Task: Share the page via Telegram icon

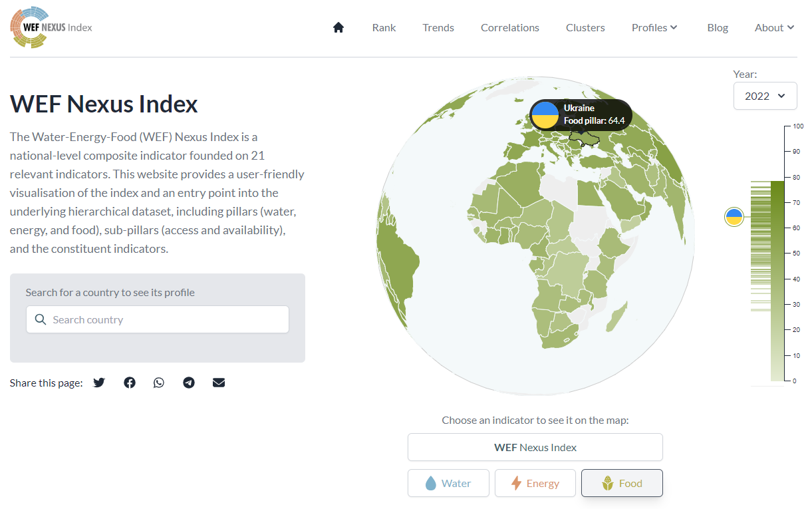Action: pyautogui.click(x=189, y=383)
